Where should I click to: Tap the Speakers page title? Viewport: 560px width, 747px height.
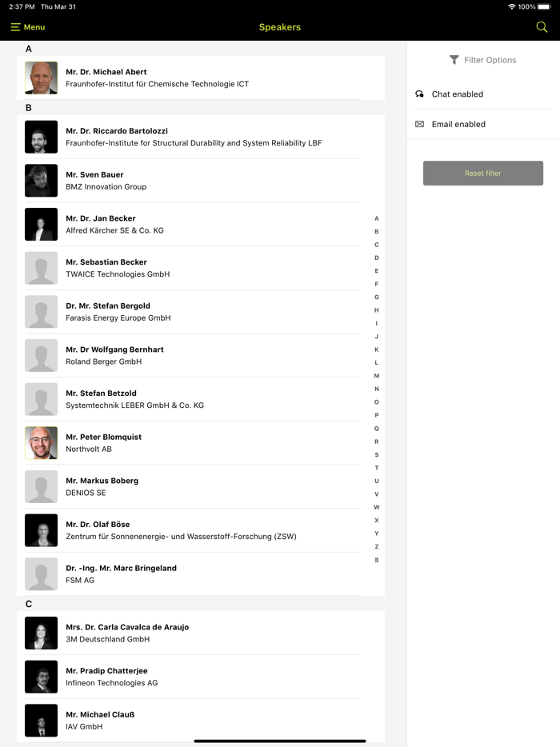(x=280, y=27)
